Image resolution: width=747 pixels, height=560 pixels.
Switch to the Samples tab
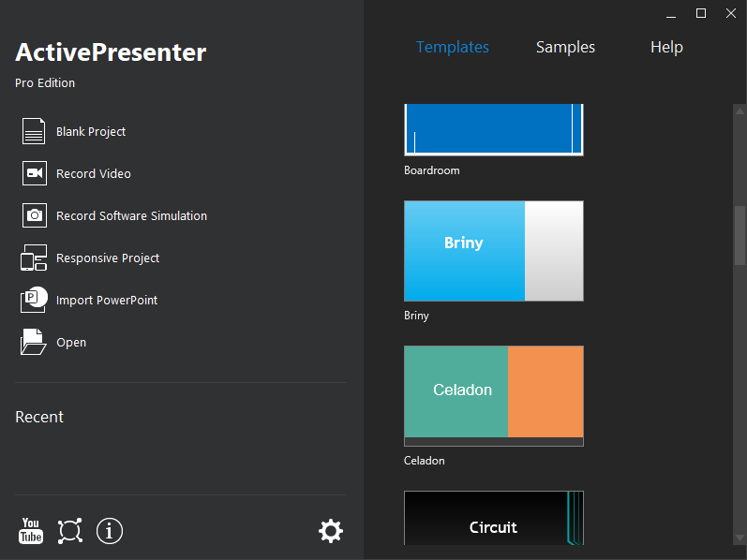(565, 47)
